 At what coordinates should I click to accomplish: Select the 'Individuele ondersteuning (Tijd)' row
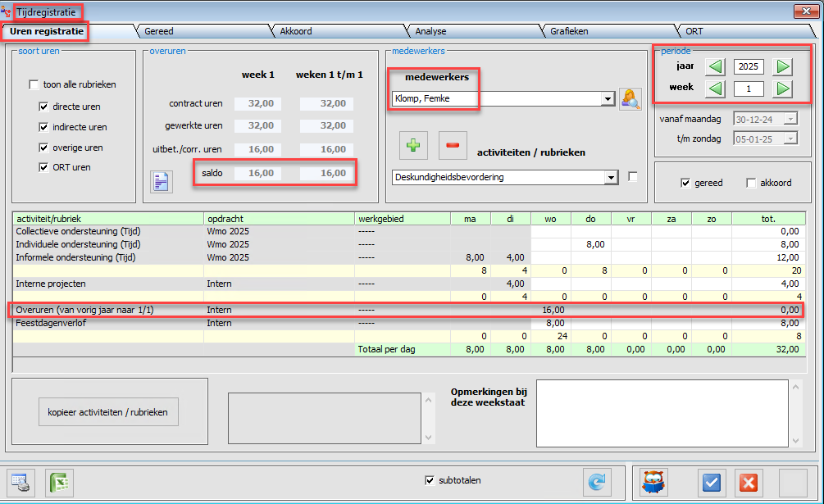click(x=409, y=245)
